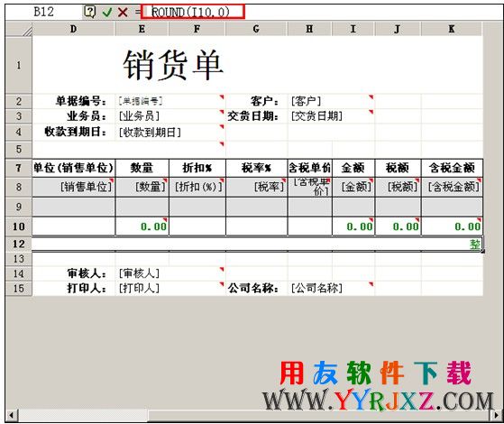
Task: Click the [含税金额] field cell
Action: click(452, 187)
